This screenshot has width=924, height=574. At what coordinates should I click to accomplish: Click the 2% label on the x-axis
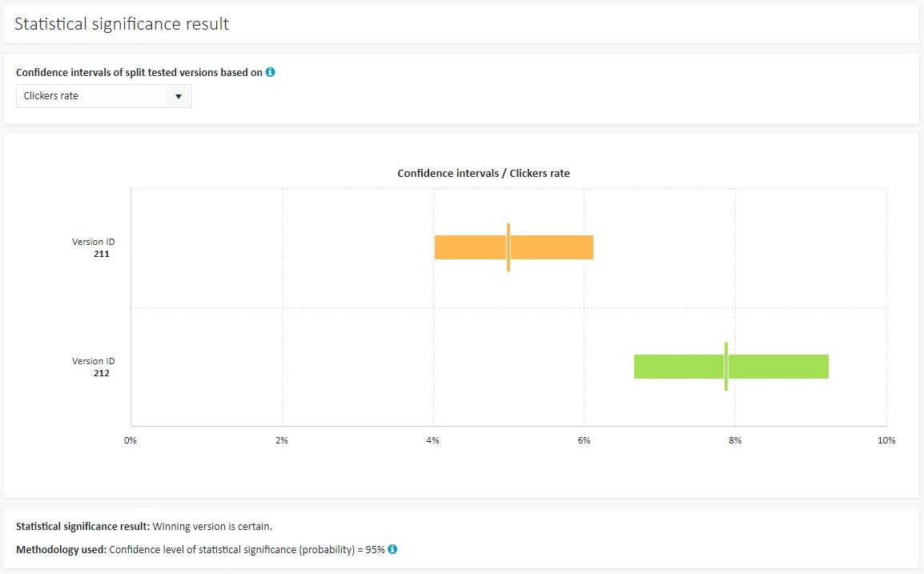(x=282, y=440)
